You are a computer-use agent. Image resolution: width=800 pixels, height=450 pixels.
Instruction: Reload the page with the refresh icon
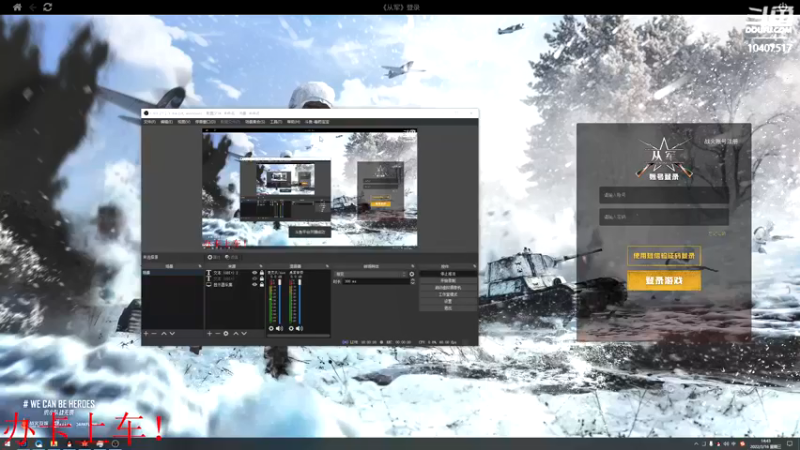(47, 7)
